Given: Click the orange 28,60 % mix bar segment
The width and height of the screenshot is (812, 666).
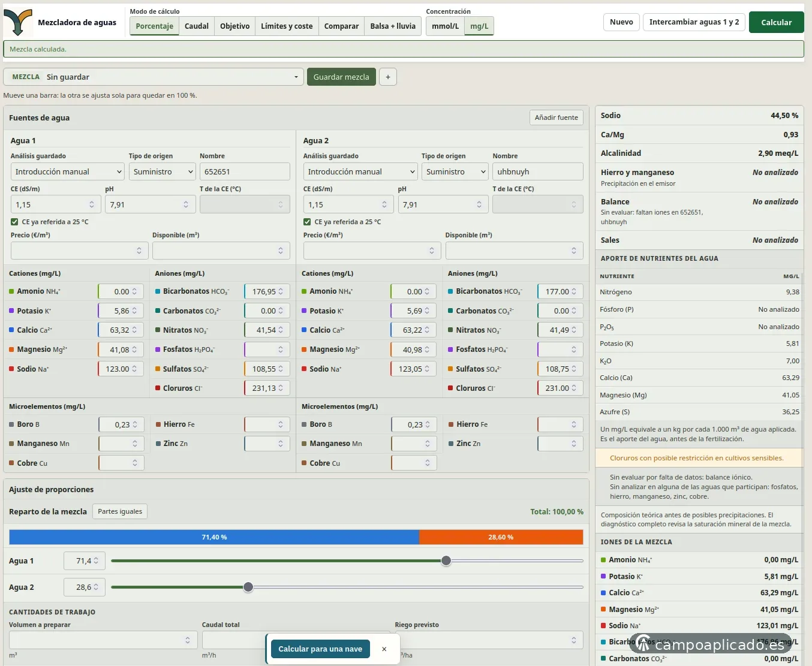Looking at the screenshot, I should click(x=501, y=537).
